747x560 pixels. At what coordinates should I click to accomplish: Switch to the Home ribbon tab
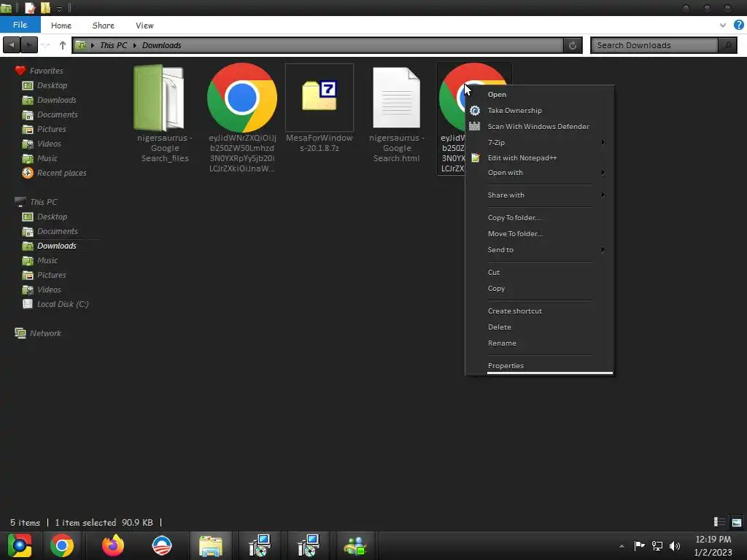[x=61, y=26]
